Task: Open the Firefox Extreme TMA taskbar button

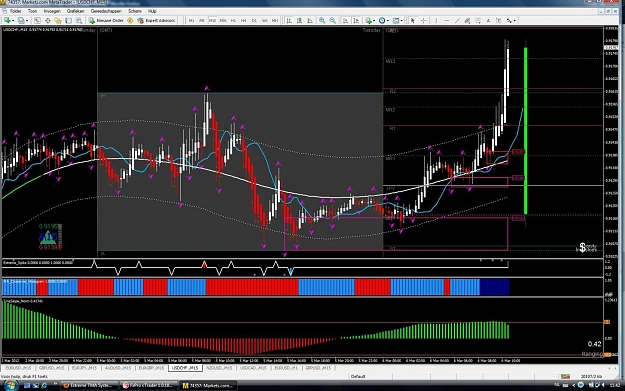Action: 89,385
